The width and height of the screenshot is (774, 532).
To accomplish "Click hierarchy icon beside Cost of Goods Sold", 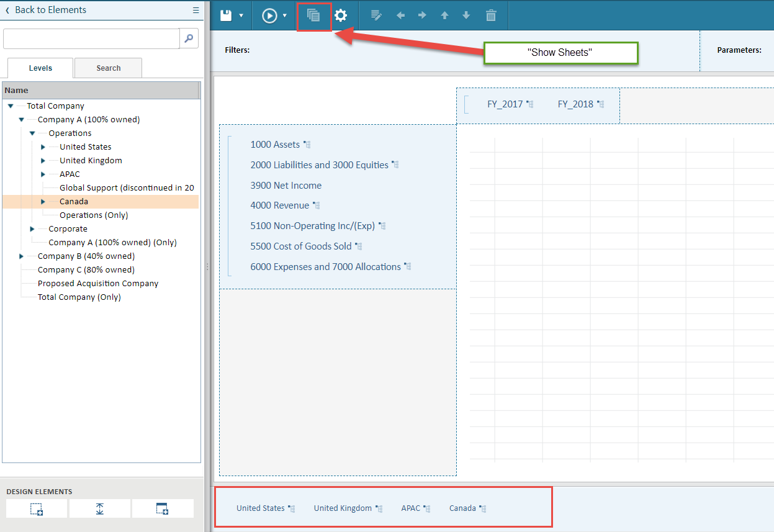I will pyautogui.click(x=359, y=246).
